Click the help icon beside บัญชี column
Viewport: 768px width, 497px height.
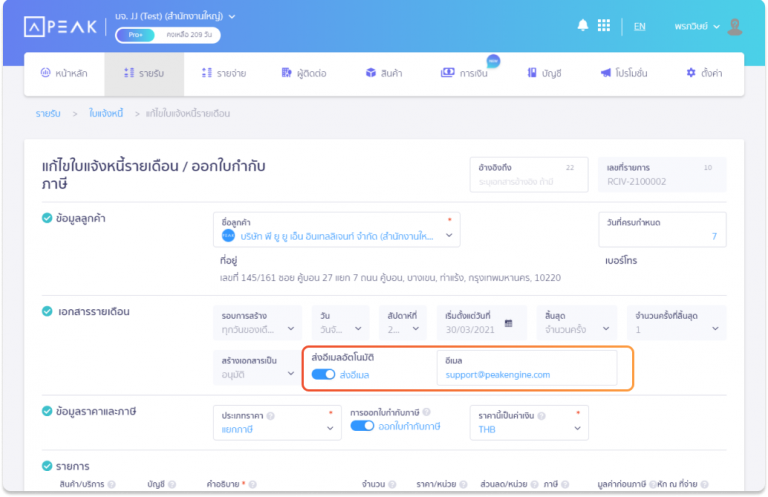click(172, 484)
